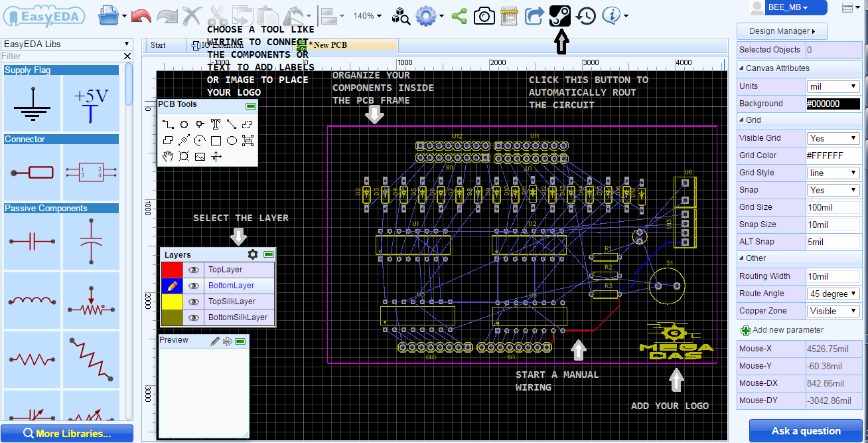The image size is (868, 443).
Task: Collapse the PCB Tools panel with green toggle
Action: 251,107
